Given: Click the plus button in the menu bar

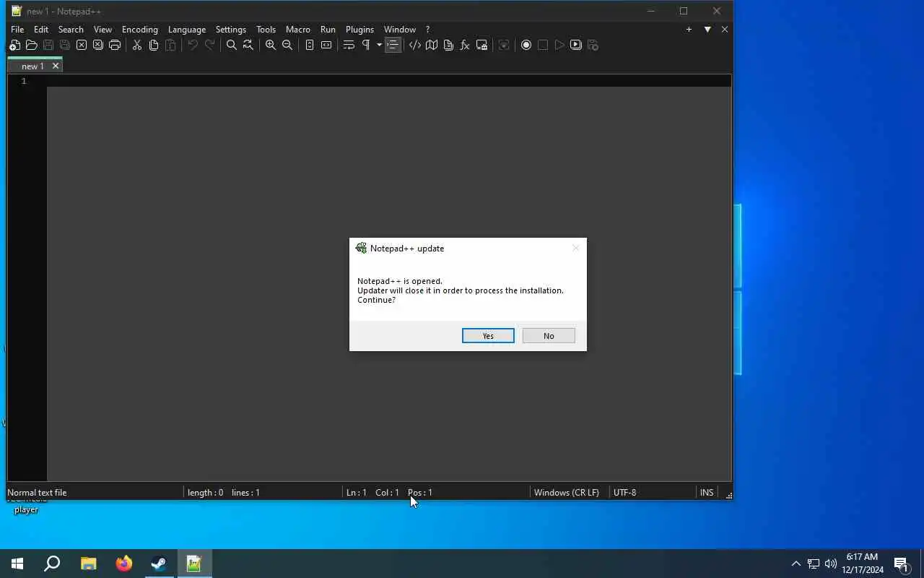Looking at the screenshot, I should [689, 30].
